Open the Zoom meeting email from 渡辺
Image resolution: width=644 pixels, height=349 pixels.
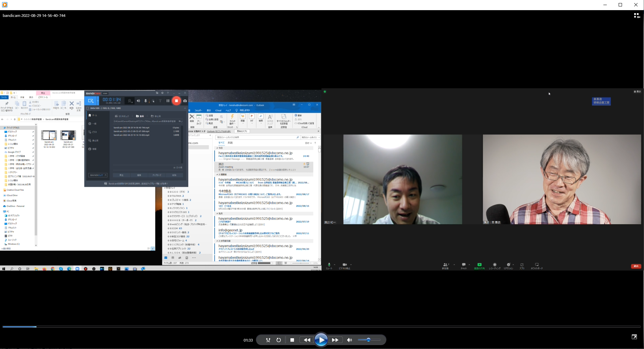click(264, 167)
